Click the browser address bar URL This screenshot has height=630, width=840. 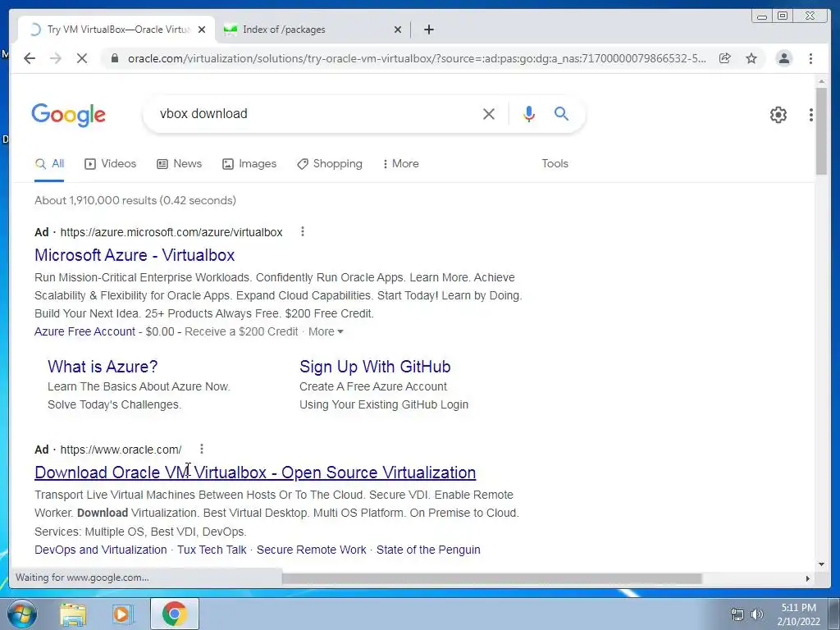(417, 58)
